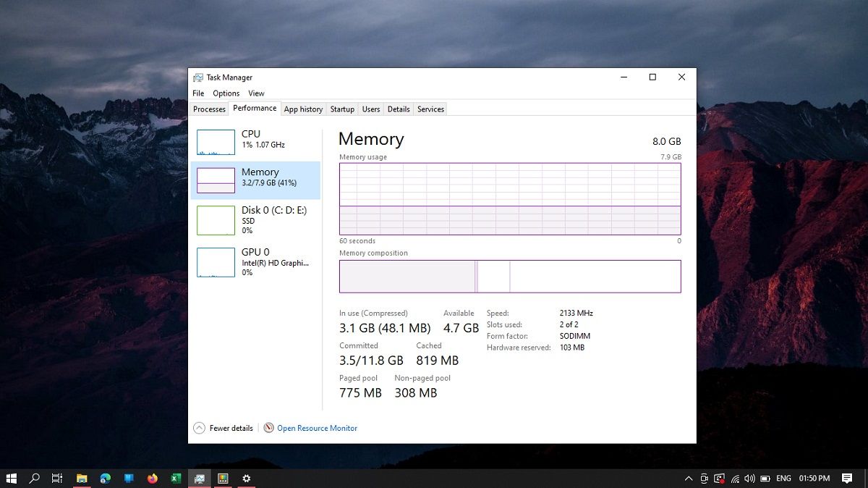The width and height of the screenshot is (868, 488).
Task: Select the Memory entry in sidebar
Action: [x=255, y=180]
